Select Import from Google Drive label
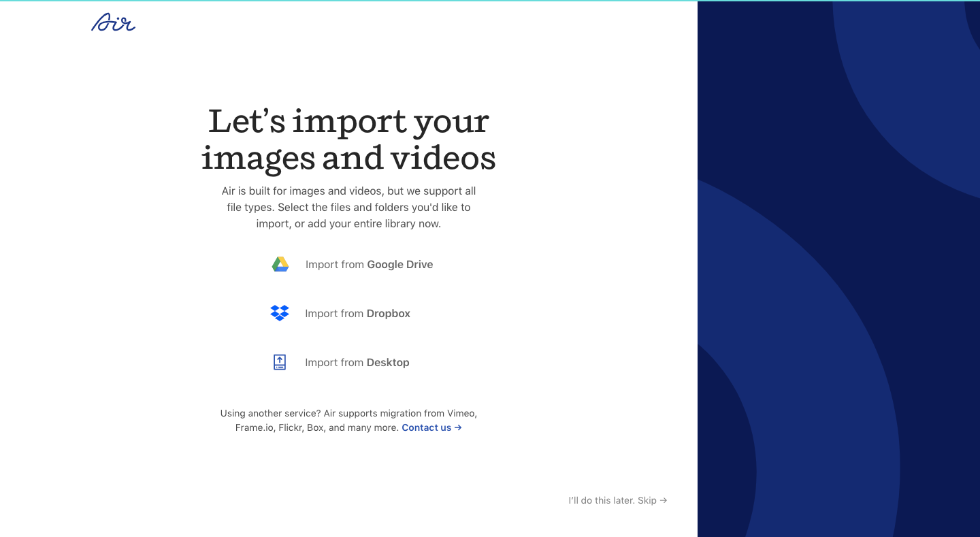The image size is (980, 537). pos(369,265)
